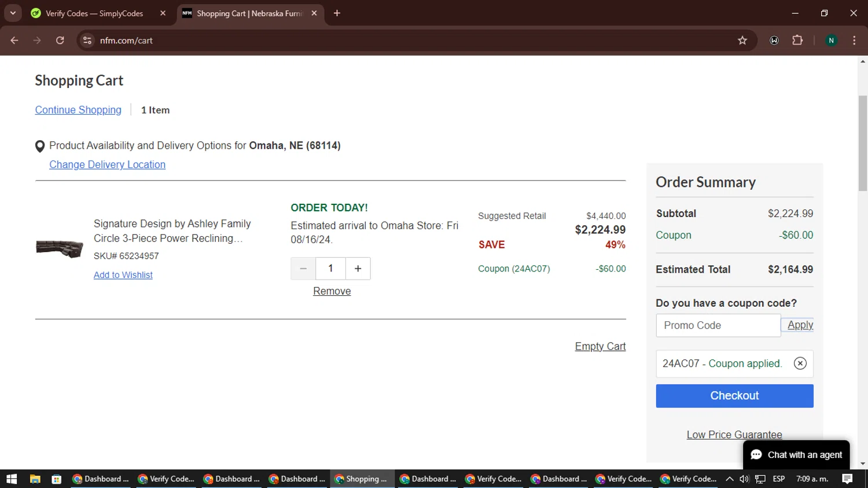Open the reclining sectional product thumbnail
868x488 pixels.
coord(60,248)
